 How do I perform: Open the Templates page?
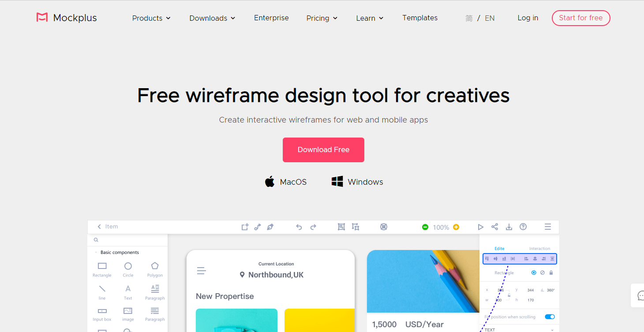(420, 18)
